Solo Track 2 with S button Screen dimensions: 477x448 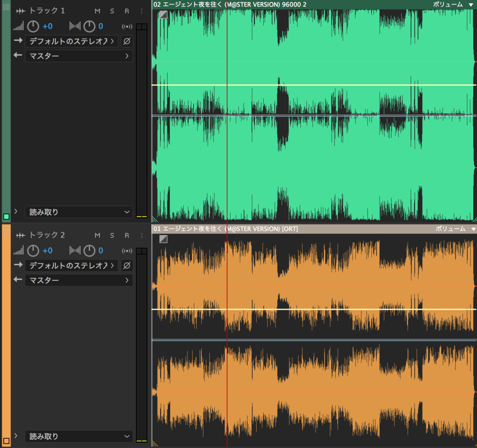pos(112,235)
